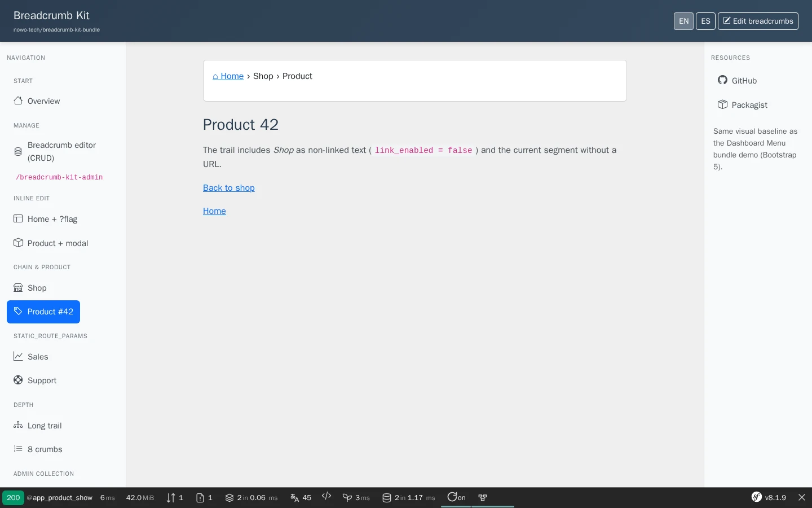Click the Packagist box icon
812x508 pixels.
(722, 104)
